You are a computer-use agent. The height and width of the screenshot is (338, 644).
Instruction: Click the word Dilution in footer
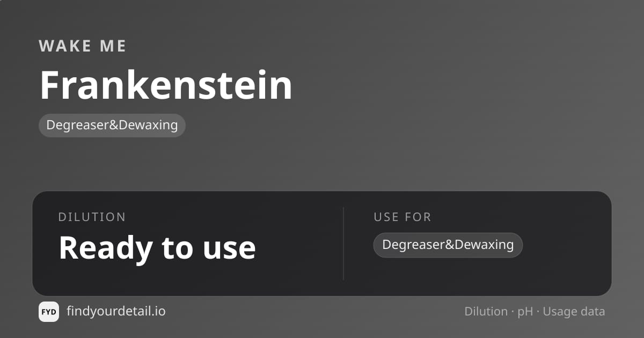(486, 312)
